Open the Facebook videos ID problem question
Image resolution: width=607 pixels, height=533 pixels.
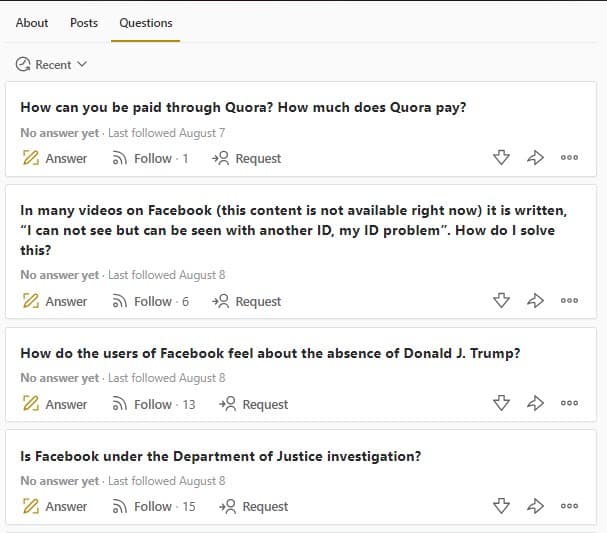[293, 230]
